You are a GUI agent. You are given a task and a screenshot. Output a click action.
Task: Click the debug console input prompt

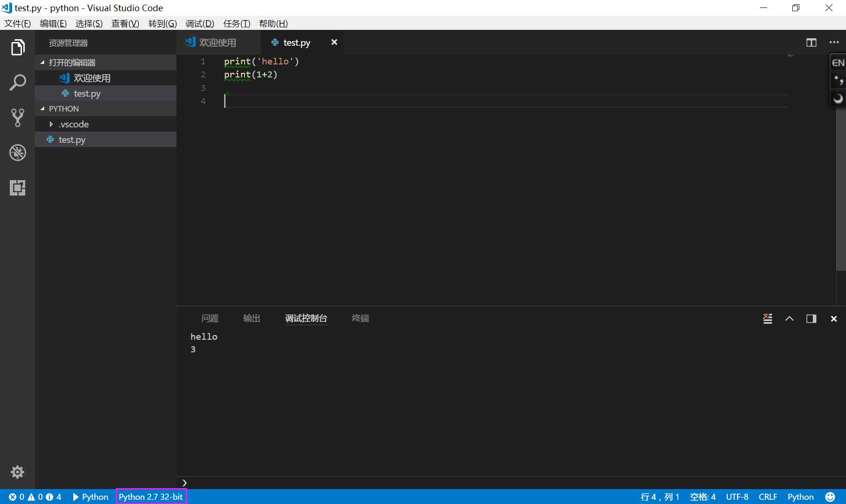tap(511, 483)
